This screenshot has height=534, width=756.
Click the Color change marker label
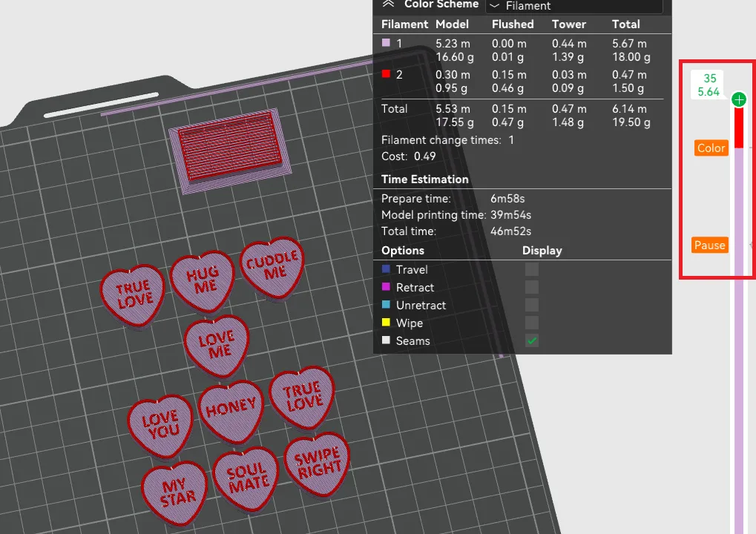(x=711, y=148)
